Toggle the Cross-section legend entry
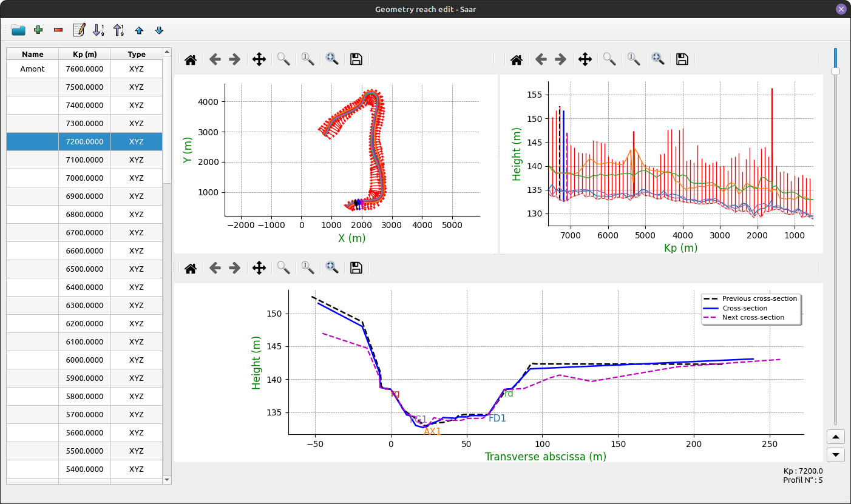 (x=745, y=307)
